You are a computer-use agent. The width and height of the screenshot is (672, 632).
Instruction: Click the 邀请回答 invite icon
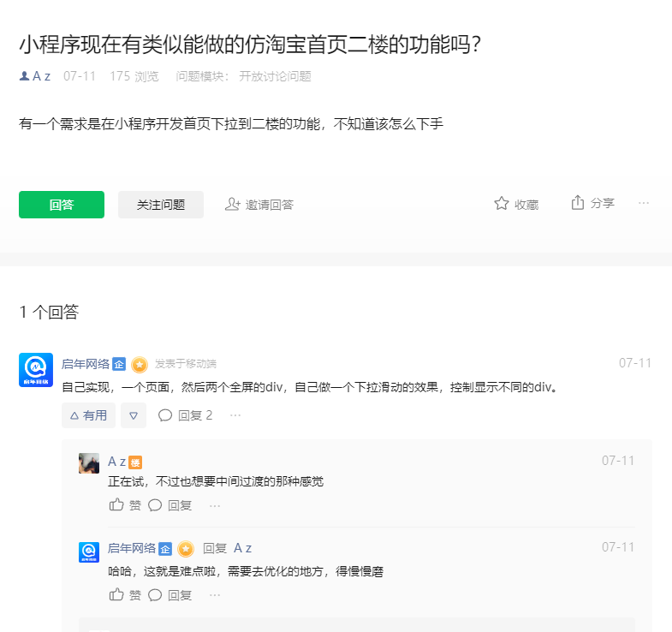tap(232, 204)
